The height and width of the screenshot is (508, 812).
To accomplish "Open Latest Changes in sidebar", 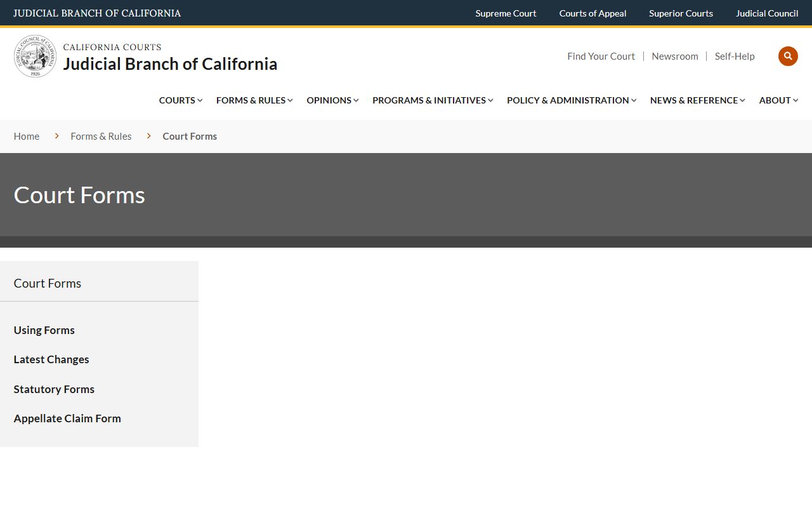I will pyautogui.click(x=51, y=359).
